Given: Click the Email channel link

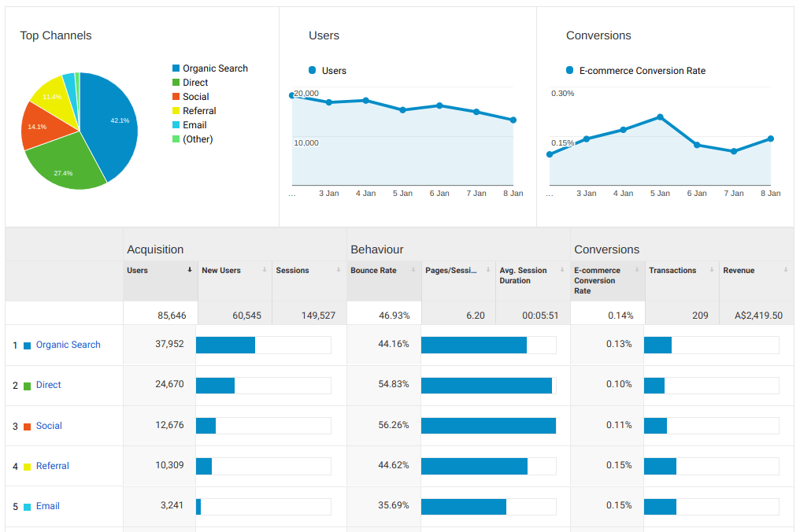Looking at the screenshot, I should (47, 506).
